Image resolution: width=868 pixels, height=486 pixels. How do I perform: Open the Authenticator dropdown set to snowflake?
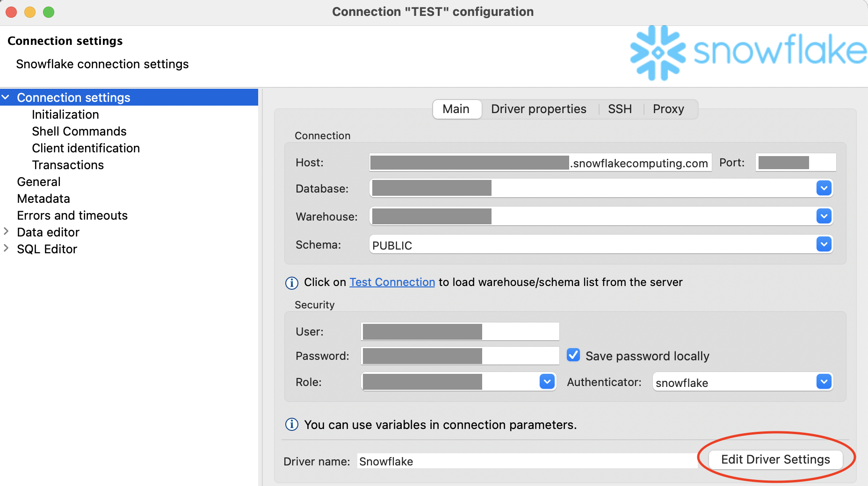pyautogui.click(x=824, y=382)
